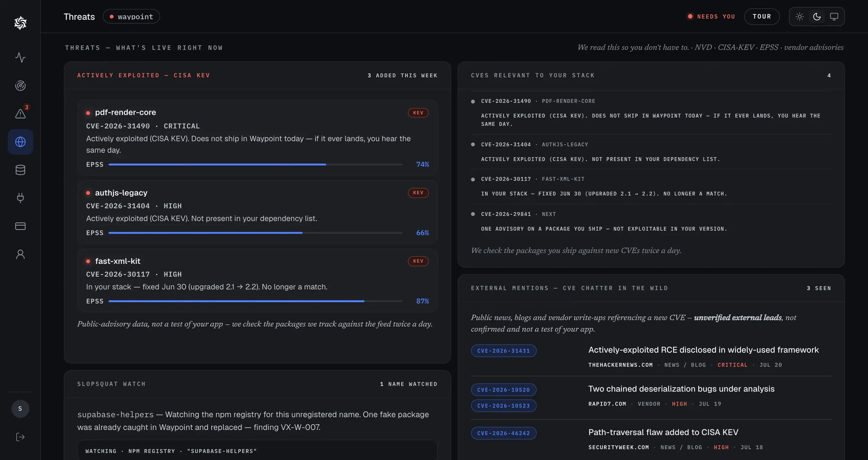Click 'CVE-2026-31404 · HIGH' in left card

[134, 206]
